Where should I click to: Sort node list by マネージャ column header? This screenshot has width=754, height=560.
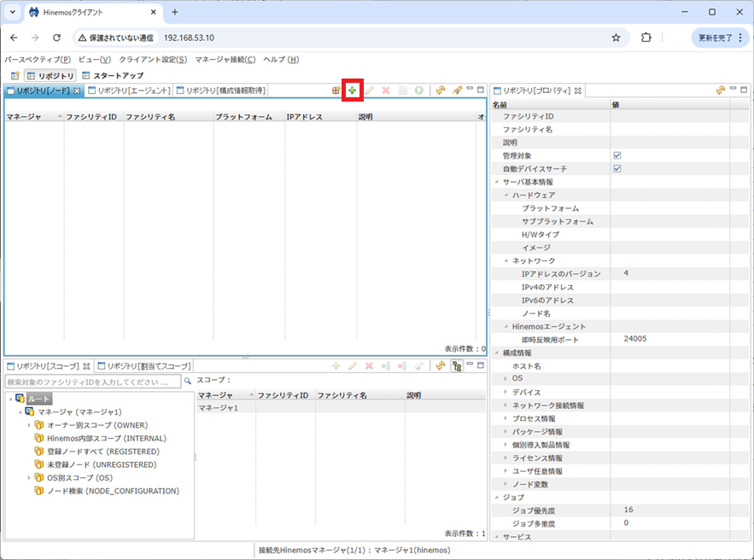(34, 117)
